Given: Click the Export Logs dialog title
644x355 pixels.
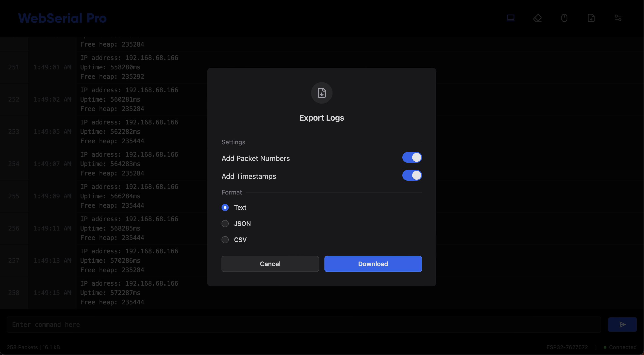Looking at the screenshot, I should click(322, 118).
